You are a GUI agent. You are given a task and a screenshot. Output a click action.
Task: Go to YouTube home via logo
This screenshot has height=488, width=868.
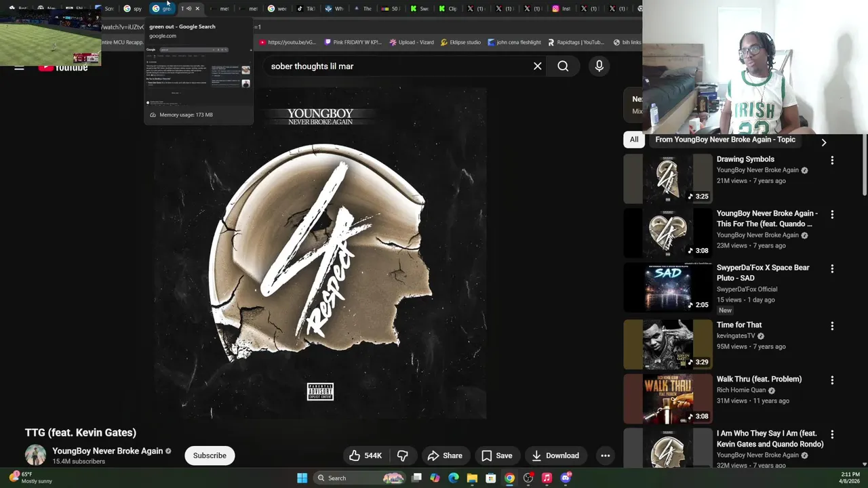pos(63,67)
